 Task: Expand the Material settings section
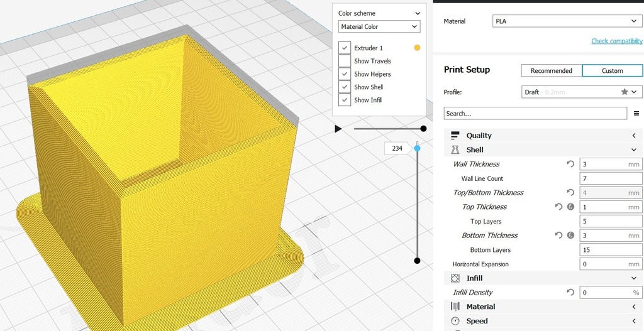pos(634,307)
